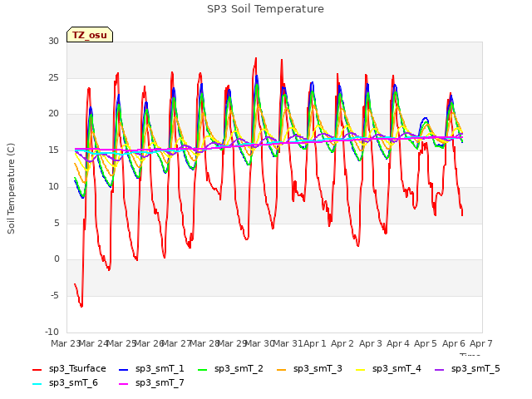Click the 30 y-axis tick label
The height and width of the screenshot is (399, 532).
click(x=53, y=42)
